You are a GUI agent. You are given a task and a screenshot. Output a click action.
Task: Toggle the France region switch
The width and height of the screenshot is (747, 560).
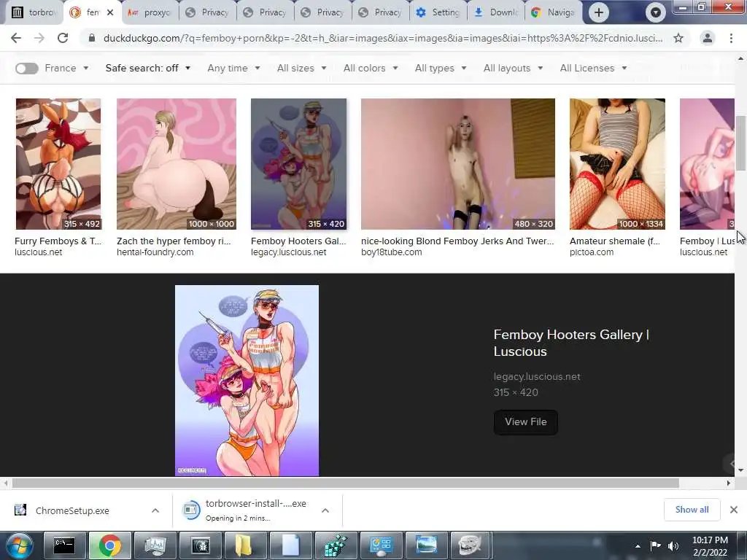pos(27,69)
